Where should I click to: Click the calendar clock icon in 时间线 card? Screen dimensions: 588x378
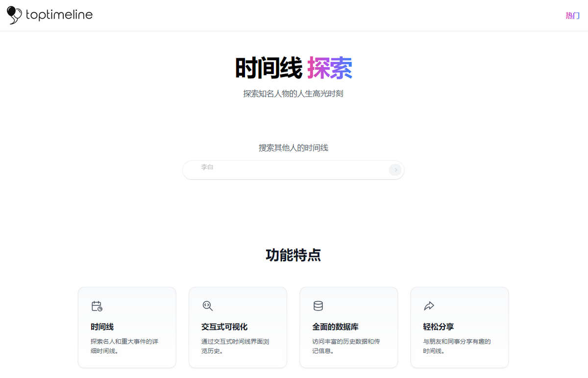pos(97,306)
